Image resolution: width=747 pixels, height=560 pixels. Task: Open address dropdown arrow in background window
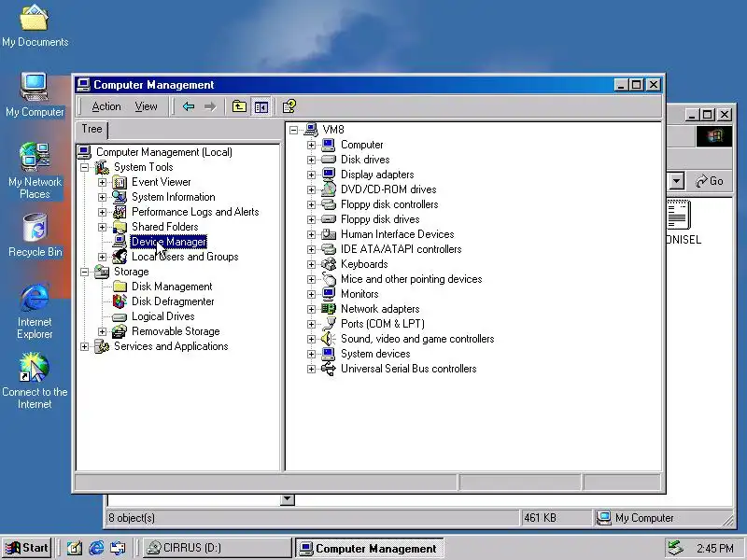(x=676, y=181)
